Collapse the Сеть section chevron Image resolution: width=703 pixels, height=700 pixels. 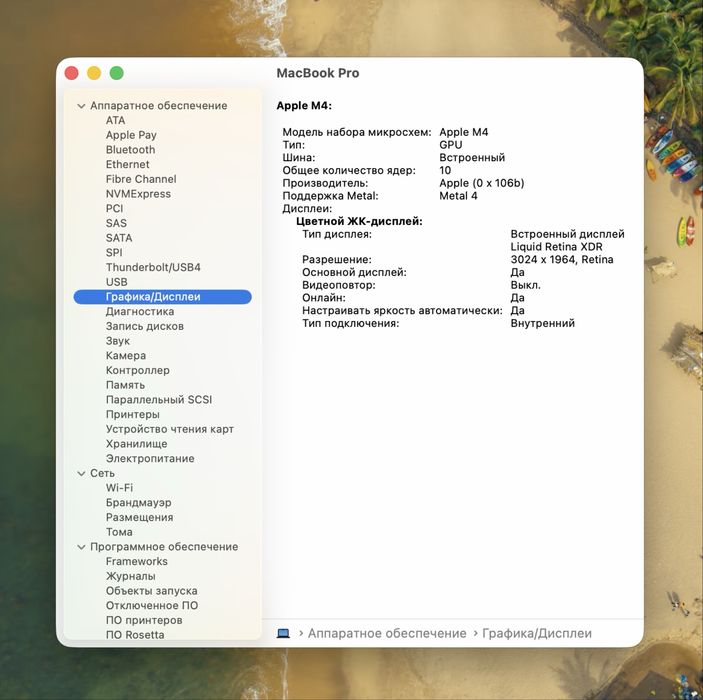pyautogui.click(x=81, y=474)
